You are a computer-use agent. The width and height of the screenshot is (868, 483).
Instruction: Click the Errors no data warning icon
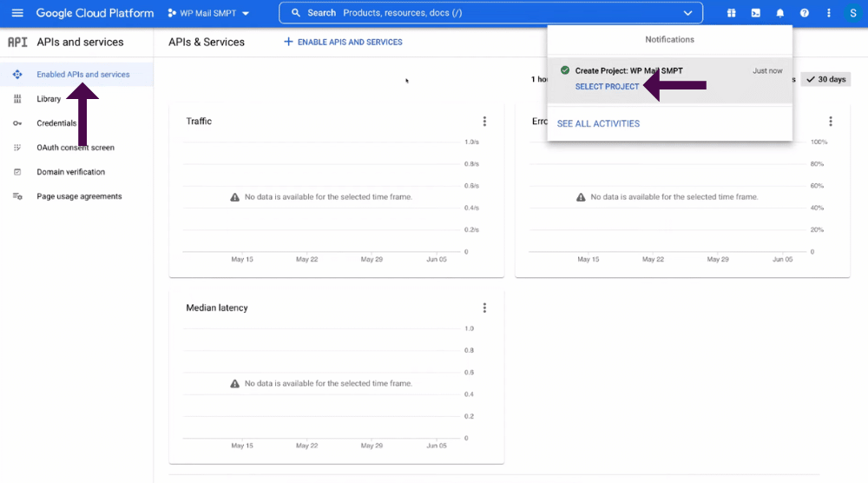pos(581,197)
